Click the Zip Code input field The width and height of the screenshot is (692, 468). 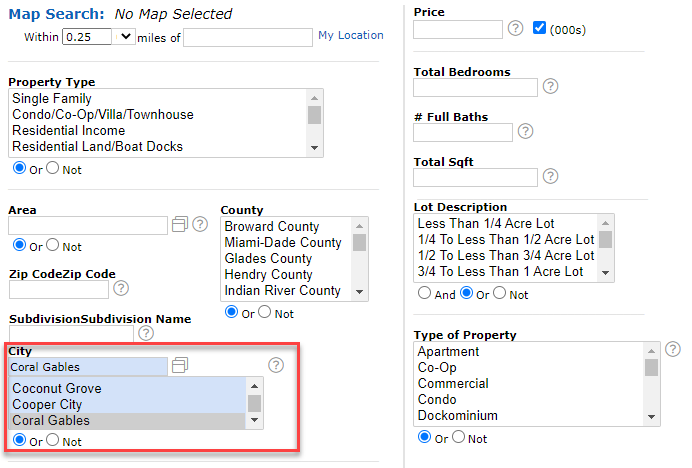(58, 290)
